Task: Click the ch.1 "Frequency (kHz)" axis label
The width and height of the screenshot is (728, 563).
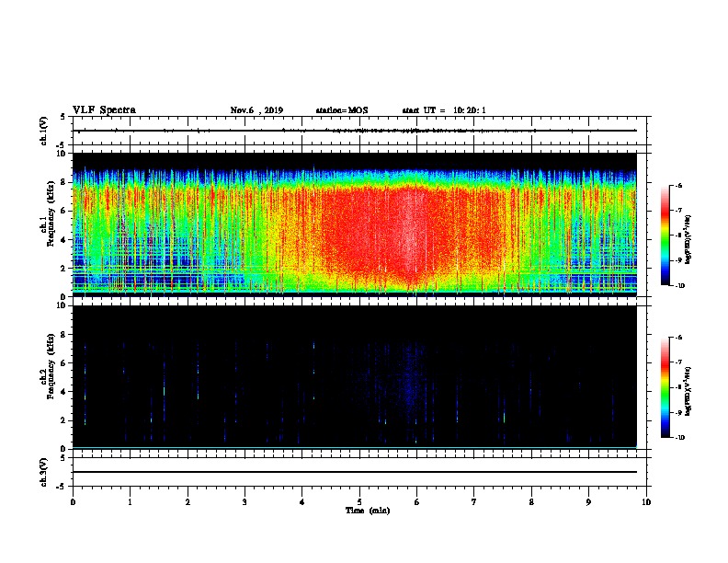Action: click(51, 213)
